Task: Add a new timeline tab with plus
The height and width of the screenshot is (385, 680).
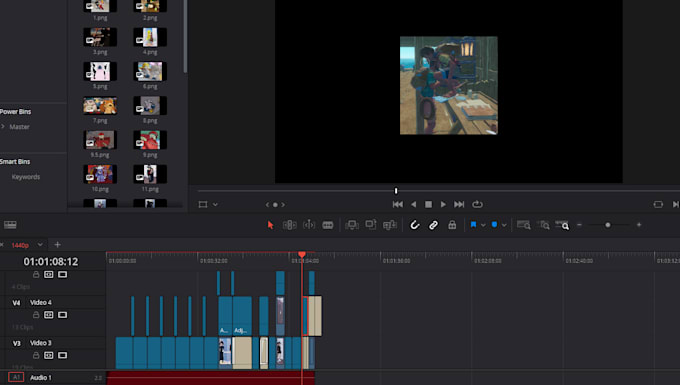Action: (x=57, y=245)
